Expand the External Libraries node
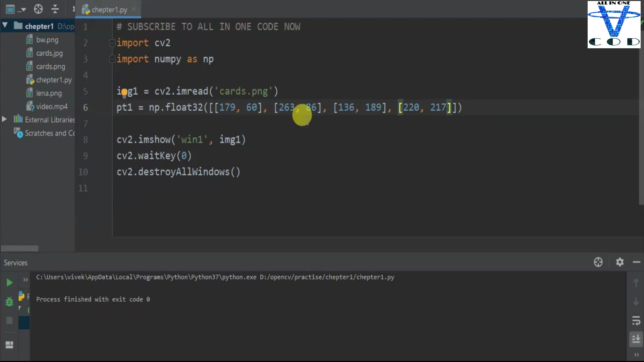Viewport: 644px width, 362px height. click(x=4, y=119)
